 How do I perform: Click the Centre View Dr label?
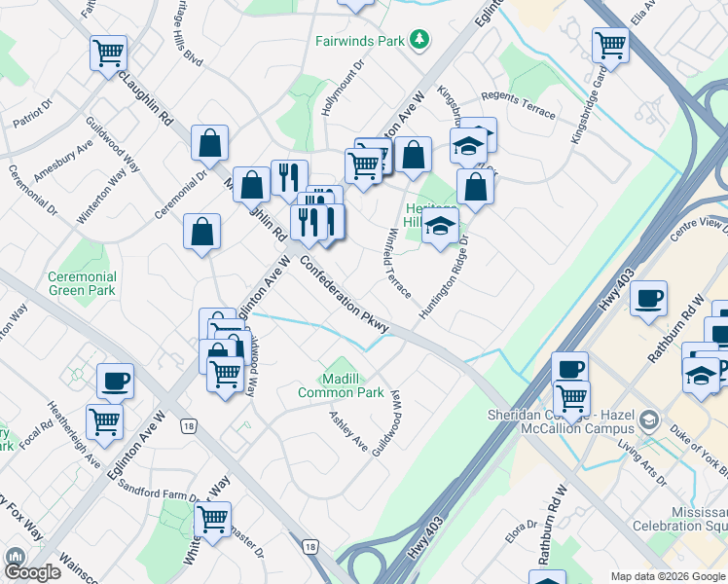(x=699, y=229)
